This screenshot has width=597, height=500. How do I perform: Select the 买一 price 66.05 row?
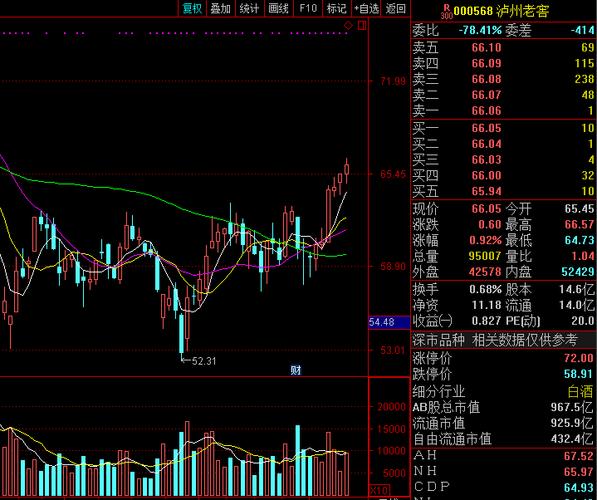click(503, 128)
